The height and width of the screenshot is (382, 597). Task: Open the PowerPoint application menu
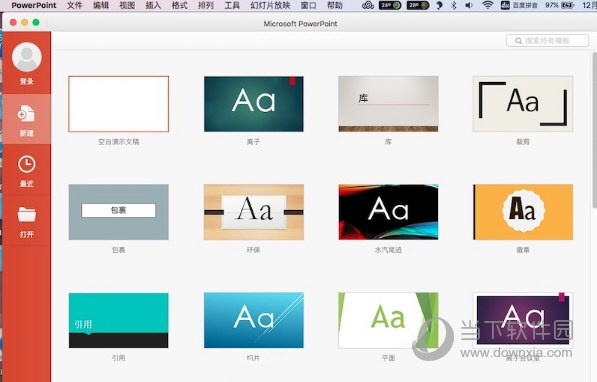(x=34, y=5)
